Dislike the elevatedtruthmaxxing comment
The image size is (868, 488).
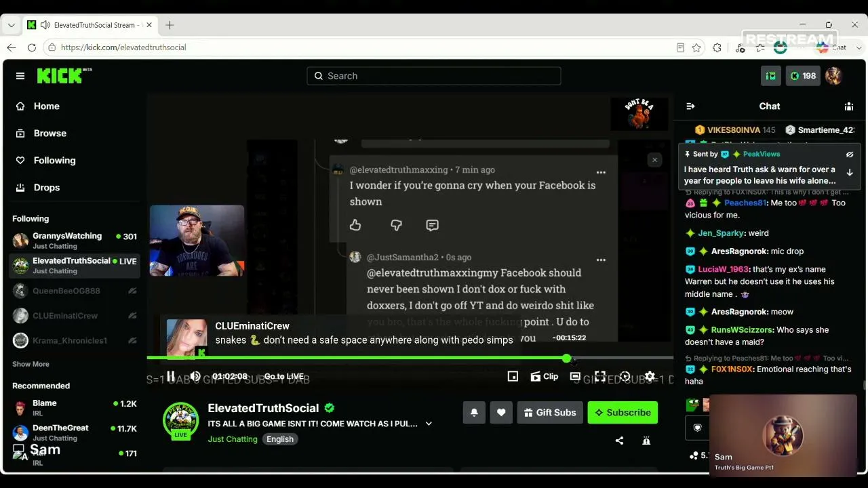[396, 225]
